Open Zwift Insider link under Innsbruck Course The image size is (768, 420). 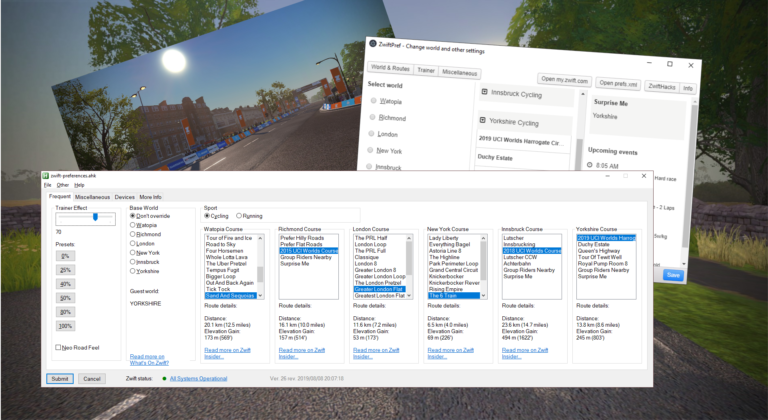(x=525, y=353)
